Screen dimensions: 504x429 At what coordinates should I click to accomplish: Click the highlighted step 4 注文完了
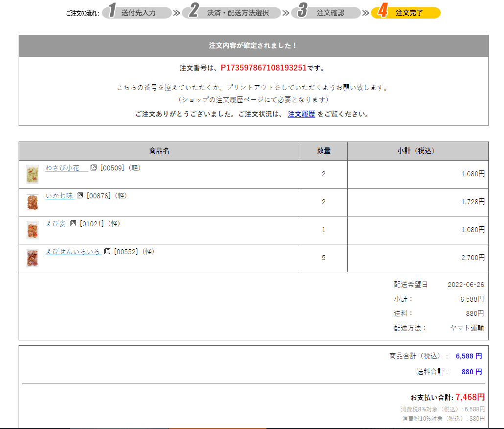coord(406,13)
